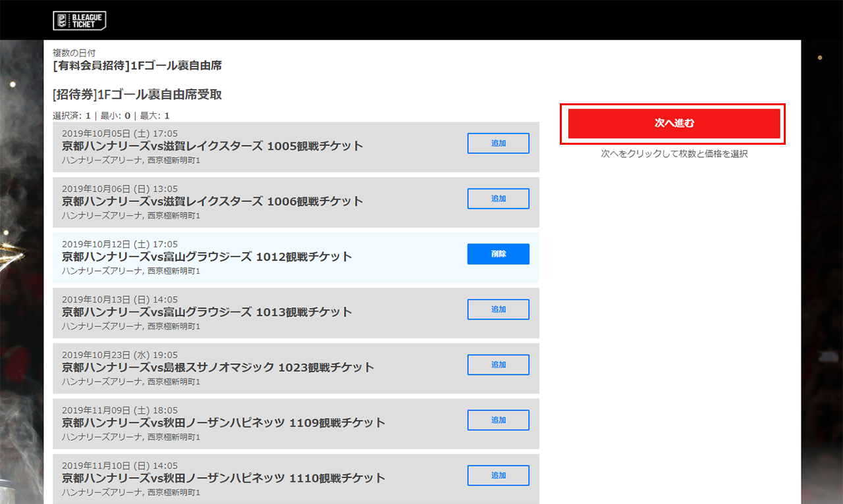Remove the selected 1012観戦チケット game
The height and width of the screenshot is (504, 843).
pyautogui.click(x=499, y=254)
